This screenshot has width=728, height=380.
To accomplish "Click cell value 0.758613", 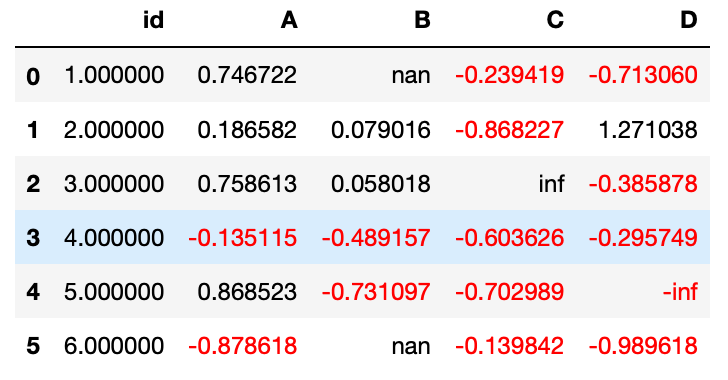I will click(247, 183).
